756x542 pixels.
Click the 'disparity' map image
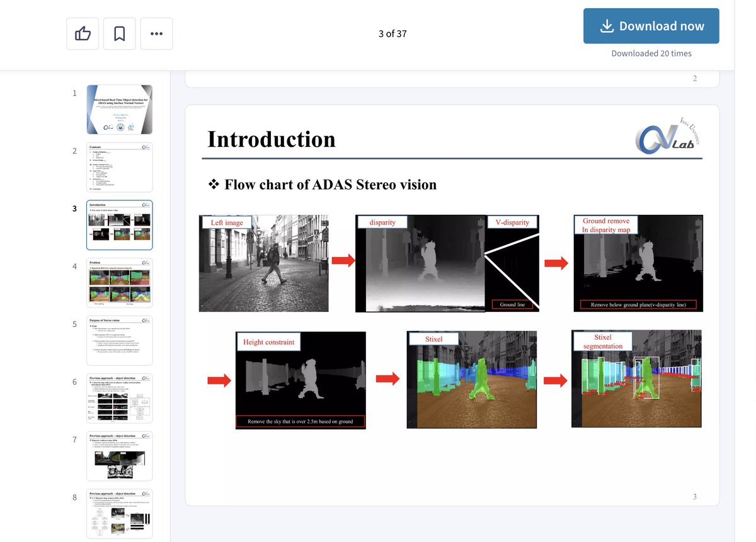(420, 263)
